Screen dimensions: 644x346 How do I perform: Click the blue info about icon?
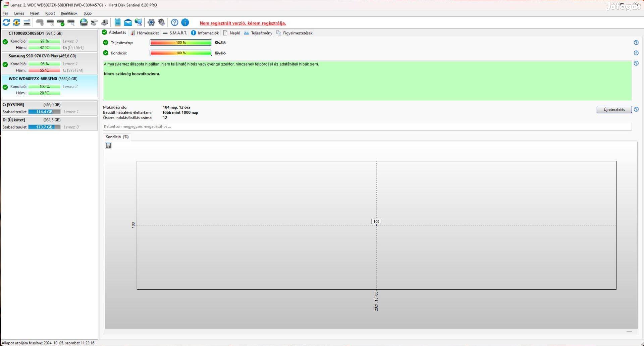[x=185, y=22]
